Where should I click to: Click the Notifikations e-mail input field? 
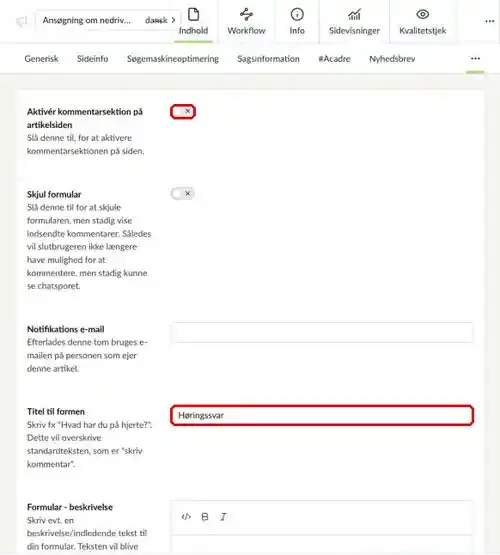click(x=322, y=332)
